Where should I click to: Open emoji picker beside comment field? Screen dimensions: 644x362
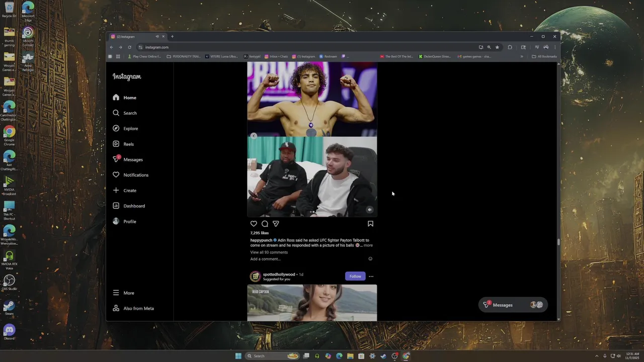click(370, 259)
